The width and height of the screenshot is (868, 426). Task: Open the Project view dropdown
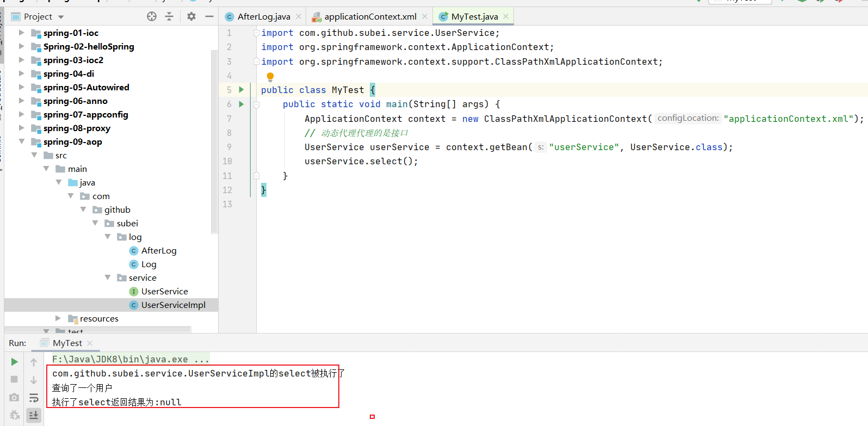[x=61, y=17]
